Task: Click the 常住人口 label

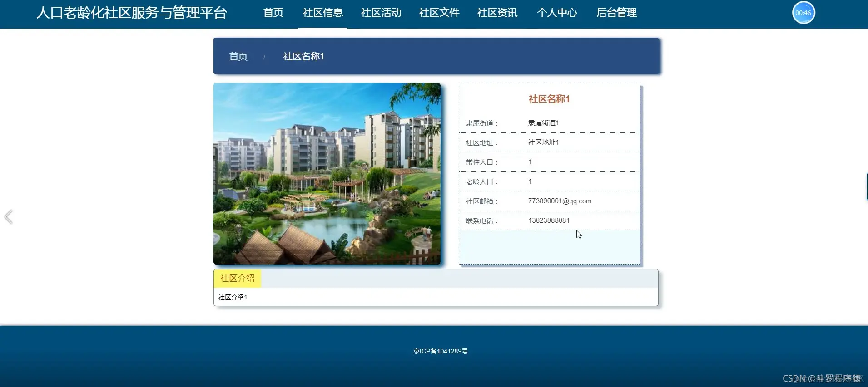Action: pyautogui.click(x=482, y=162)
